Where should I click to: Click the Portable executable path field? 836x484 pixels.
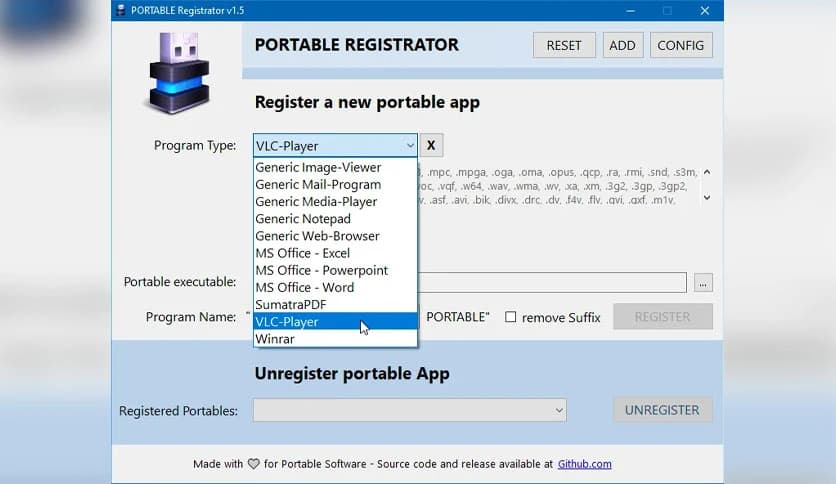coord(552,283)
